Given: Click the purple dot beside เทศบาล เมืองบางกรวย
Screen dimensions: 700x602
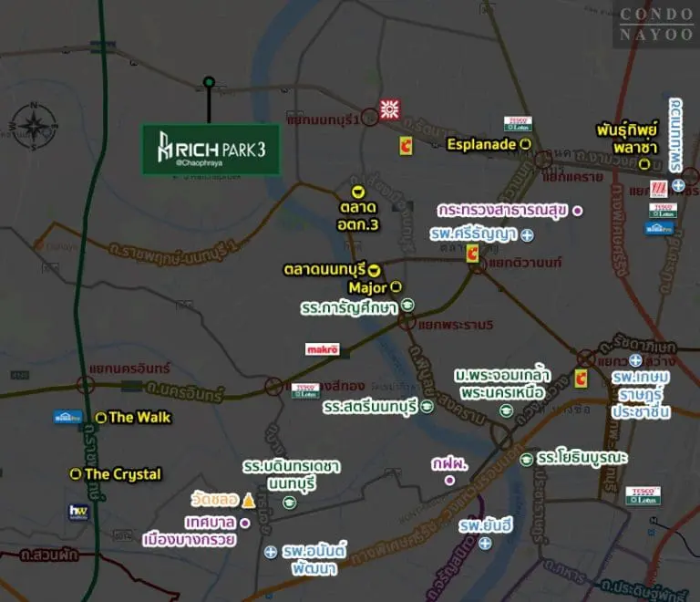Looking at the screenshot, I should [x=244, y=523].
